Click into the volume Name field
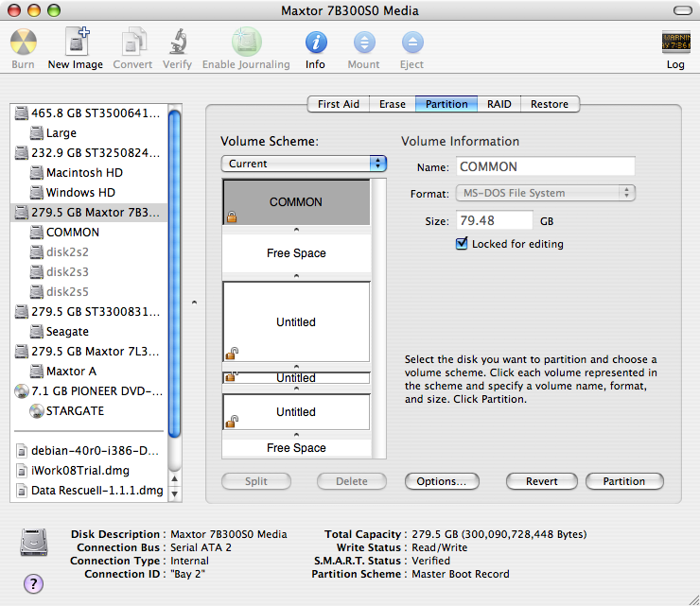Viewport: 700px width, 606px height. [545, 166]
